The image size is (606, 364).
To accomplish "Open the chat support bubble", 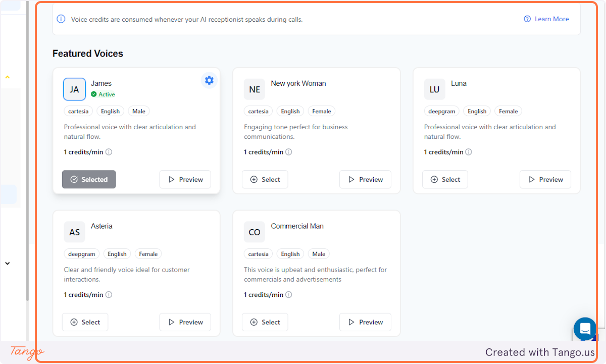I will 584,328.
